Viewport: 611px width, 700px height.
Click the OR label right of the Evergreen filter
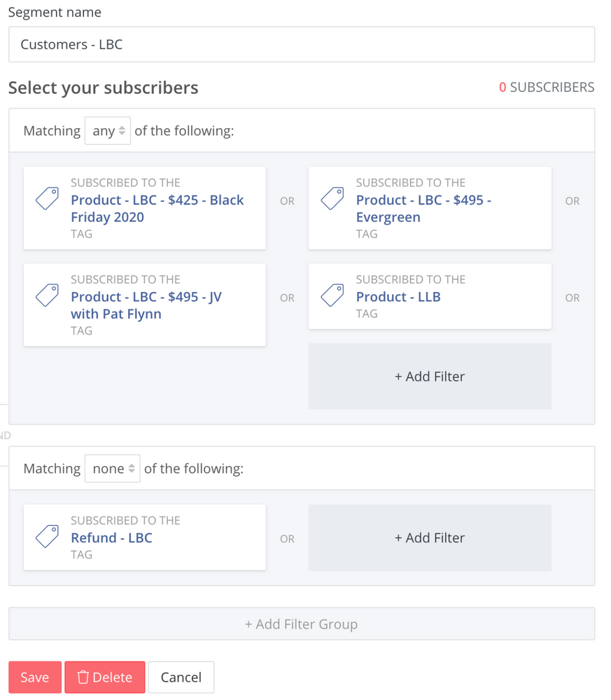pyautogui.click(x=573, y=201)
